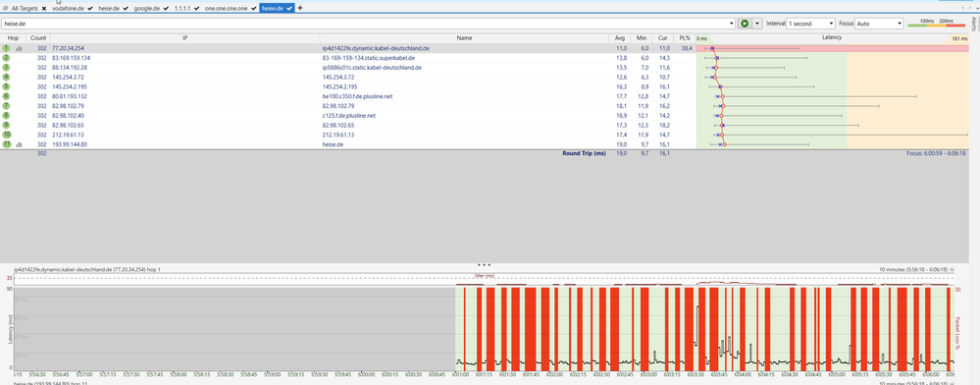Switch to the 1.1.1.1 tab
This screenshot has width=980, height=385.
(182, 8)
